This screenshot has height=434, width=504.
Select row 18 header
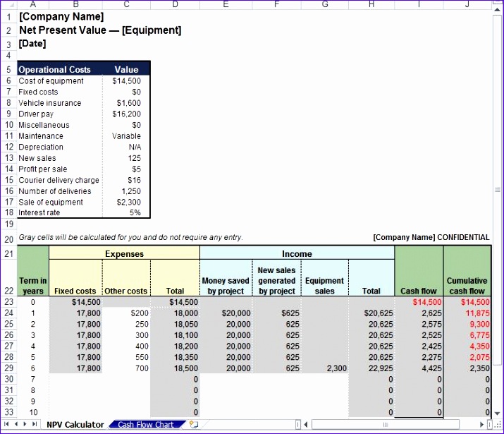click(x=8, y=212)
